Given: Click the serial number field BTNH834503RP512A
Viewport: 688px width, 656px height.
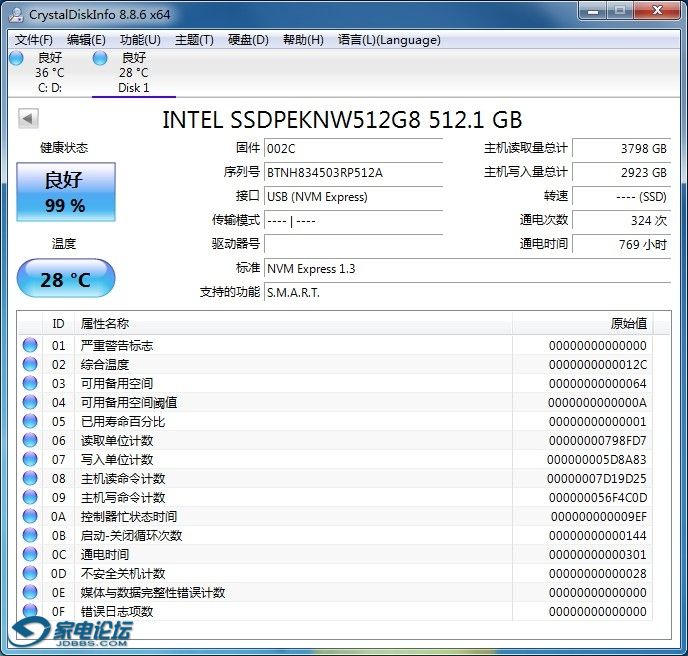Looking at the screenshot, I should pyautogui.click(x=353, y=172).
